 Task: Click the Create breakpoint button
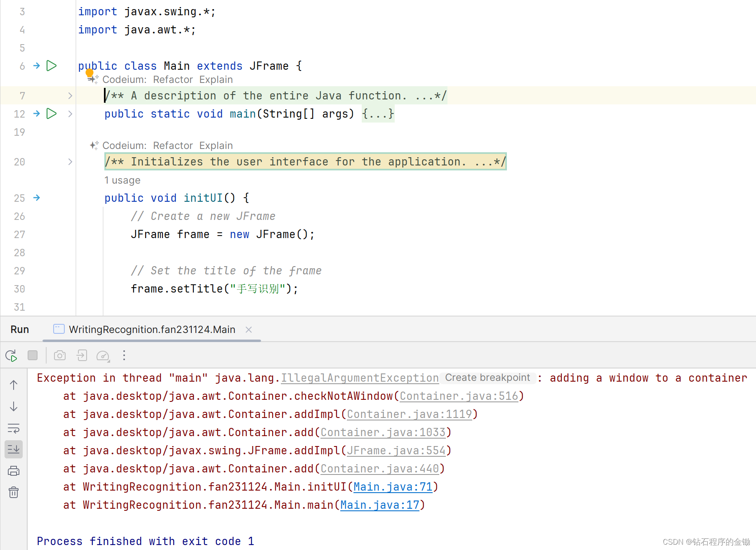[x=488, y=378]
